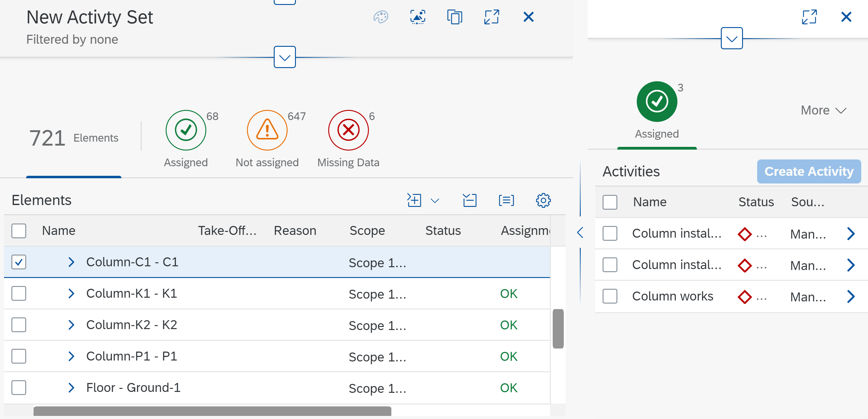
Task: Click red diamond status of Column works
Action: [x=745, y=297]
